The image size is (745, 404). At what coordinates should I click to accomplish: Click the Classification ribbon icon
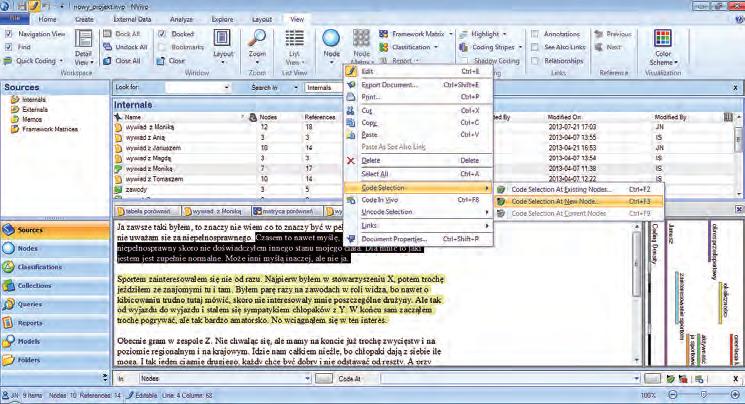[x=383, y=47]
